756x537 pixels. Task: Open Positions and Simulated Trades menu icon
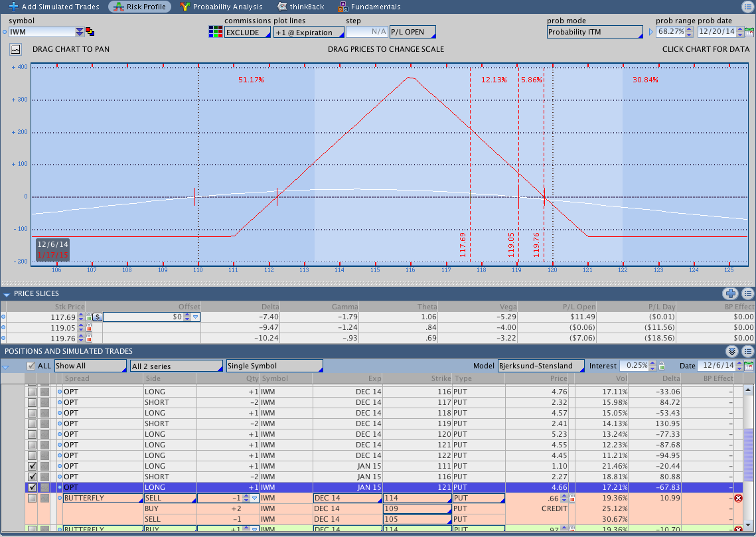[748, 351]
